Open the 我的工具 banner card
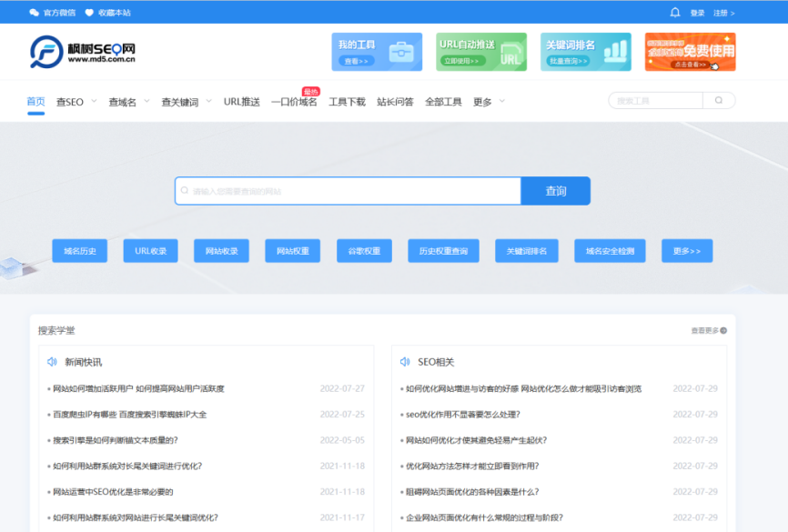788x532 pixels. (377, 52)
